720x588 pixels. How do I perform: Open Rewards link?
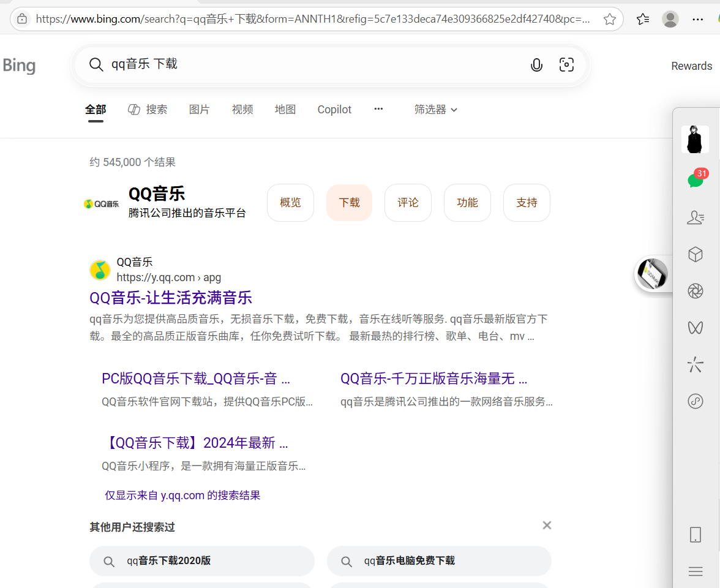[x=692, y=66]
